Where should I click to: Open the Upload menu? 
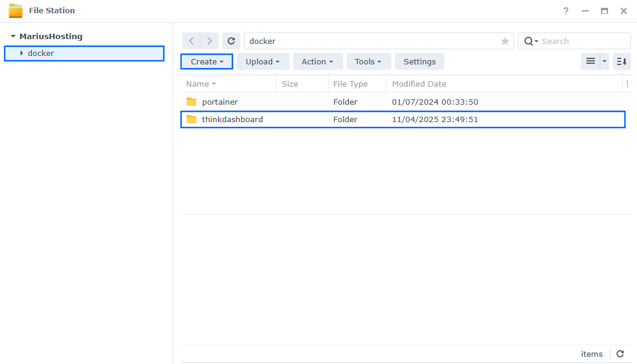tap(263, 61)
